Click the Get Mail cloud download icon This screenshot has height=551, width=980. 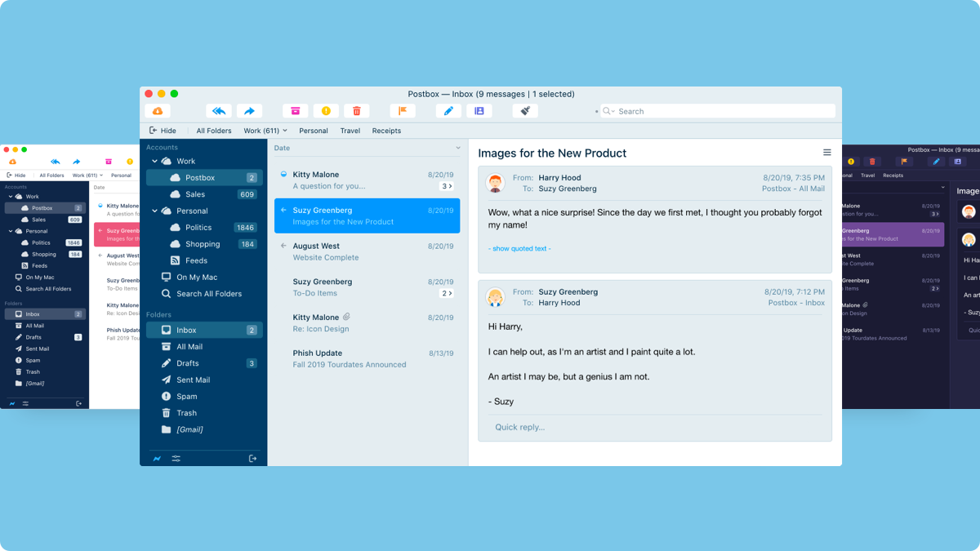click(x=158, y=111)
